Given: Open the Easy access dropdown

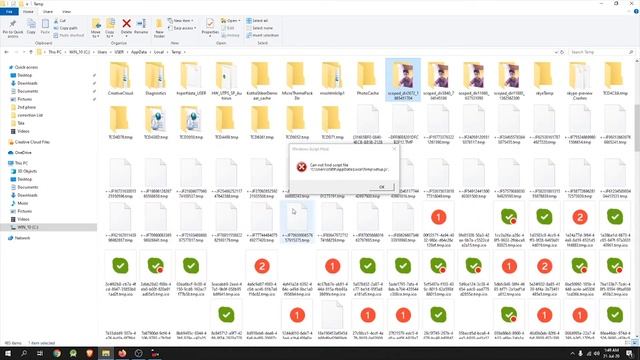Looking at the screenshot, I should click(x=182, y=28).
